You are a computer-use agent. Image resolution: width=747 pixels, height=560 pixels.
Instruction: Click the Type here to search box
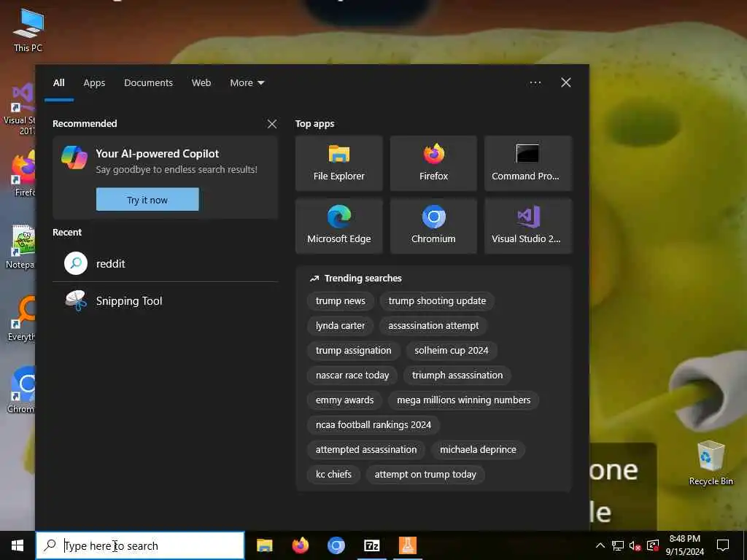[x=141, y=545]
